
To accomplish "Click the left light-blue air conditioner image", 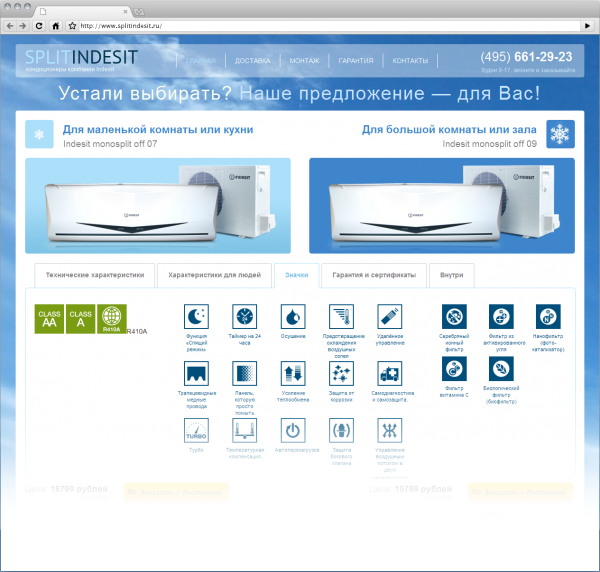I will [x=158, y=206].
